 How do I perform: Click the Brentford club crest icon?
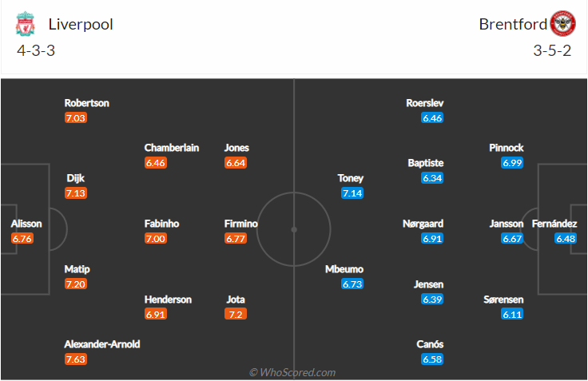pyautogui.click(x=562, y=25)
